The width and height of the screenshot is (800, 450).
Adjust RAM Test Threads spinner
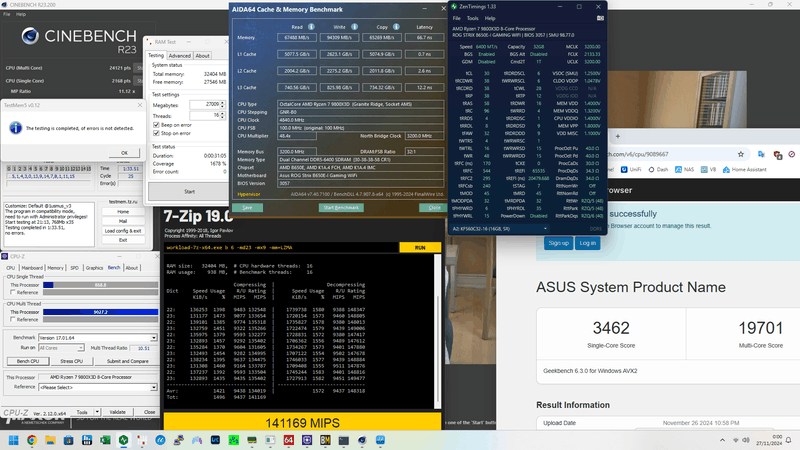(222, 115)
